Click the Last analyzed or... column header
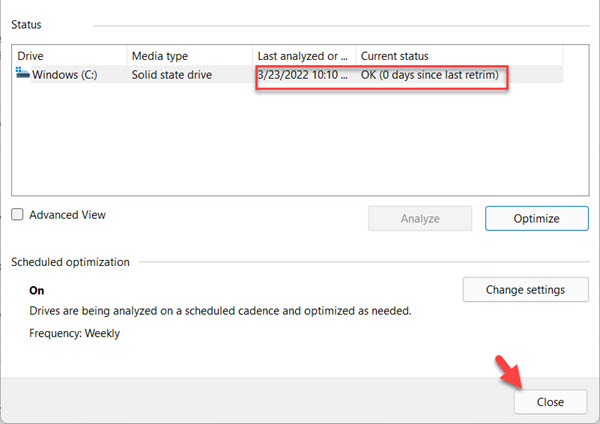 (304, 56)
